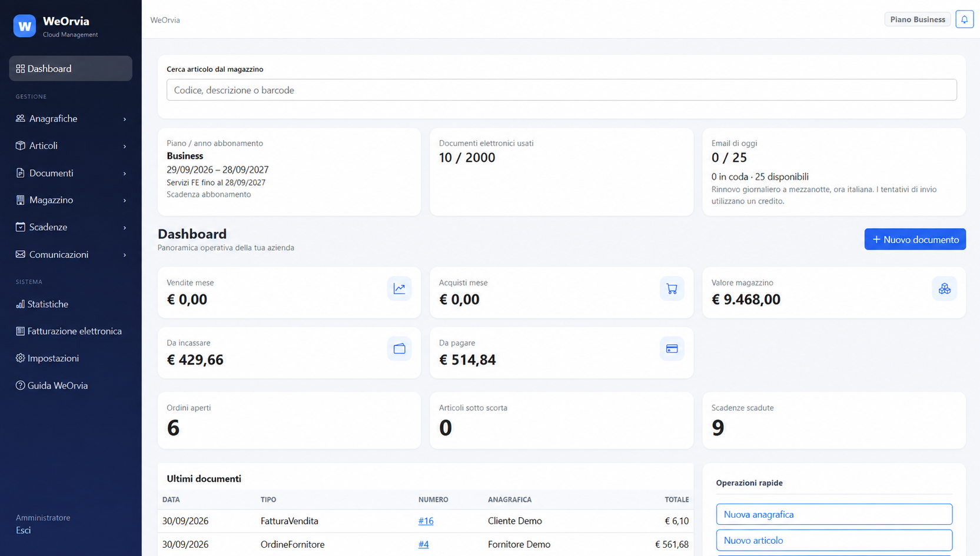The width and height of the screenshot is (980, 556).
Task: Click the Acquisti mese cart icon
Action: point(672,289)
